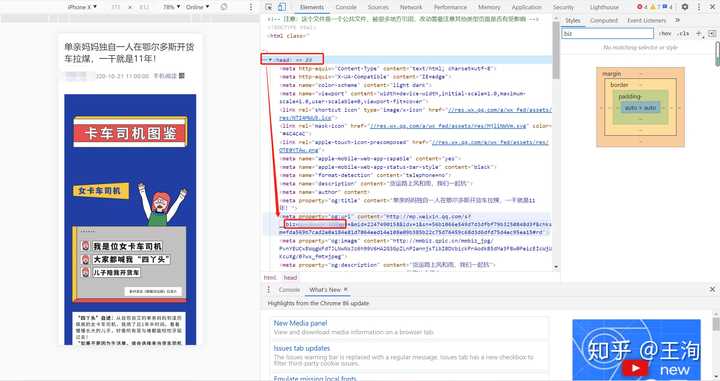Click the yellow warning count indicator
Screen dimensions: 720x381
point(655,7)
